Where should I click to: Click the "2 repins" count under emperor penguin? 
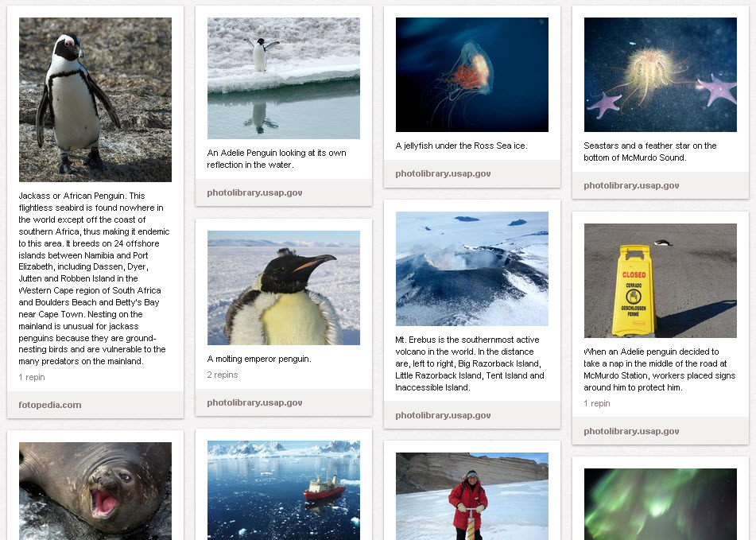[x=223, y=375]
